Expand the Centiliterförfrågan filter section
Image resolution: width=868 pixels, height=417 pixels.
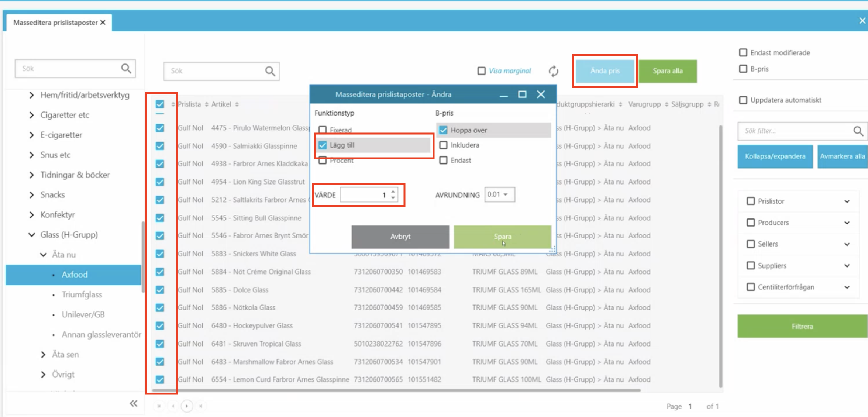(847, 287)
